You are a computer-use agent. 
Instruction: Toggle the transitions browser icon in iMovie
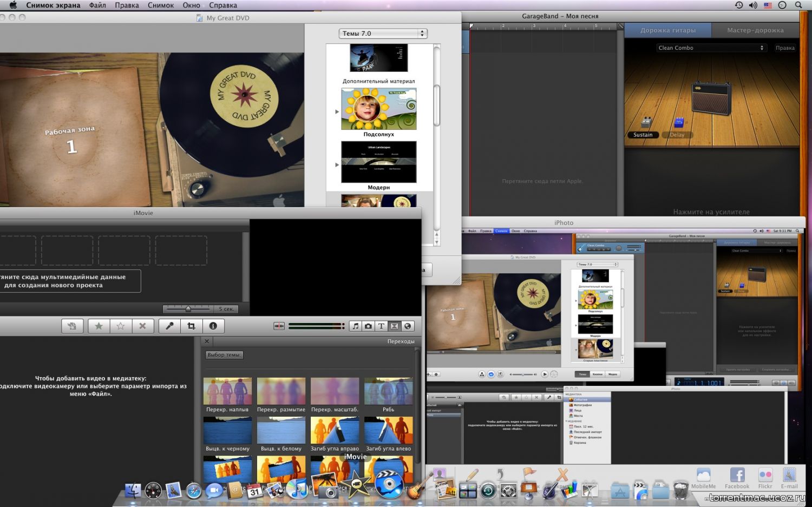394,326
